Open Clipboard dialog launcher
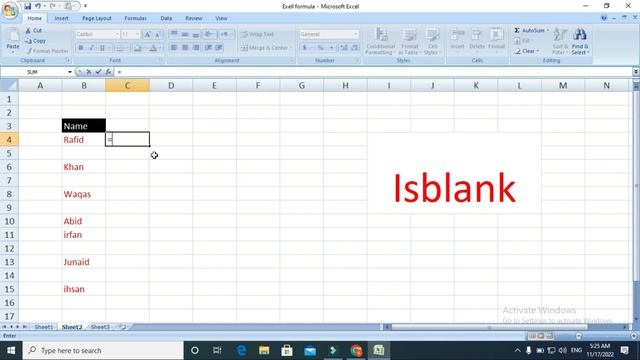This screenshot has width=640, height=360. tap(68, 60)
